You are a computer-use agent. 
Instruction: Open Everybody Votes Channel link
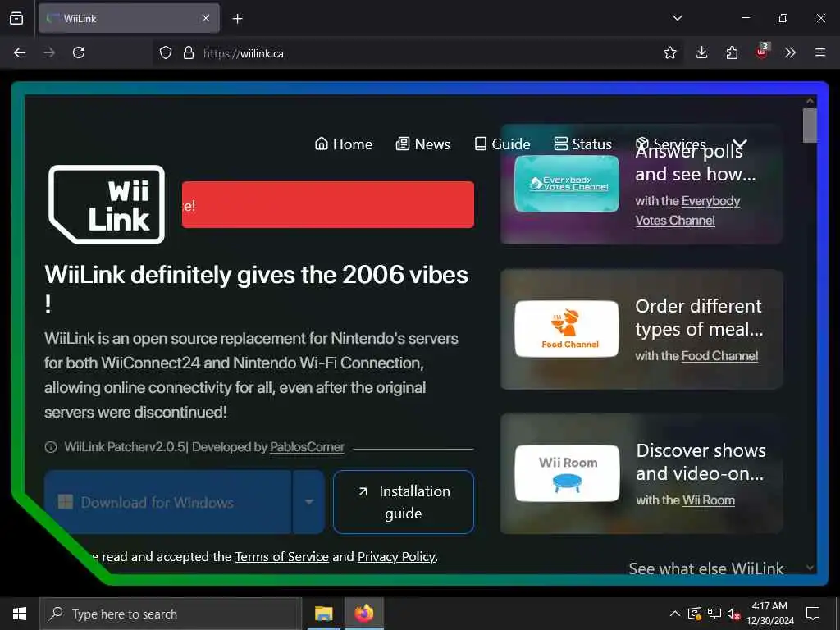pyautogui.click(x=687, y=211)
